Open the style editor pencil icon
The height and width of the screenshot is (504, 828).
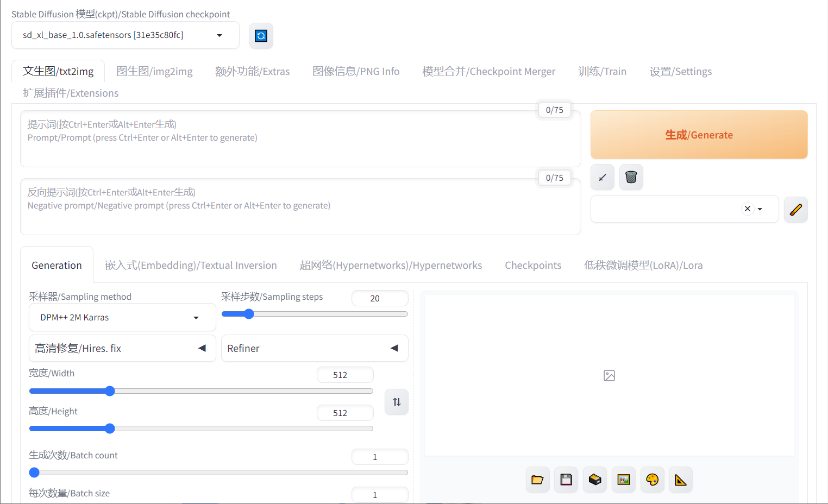(x=796, y=210)
